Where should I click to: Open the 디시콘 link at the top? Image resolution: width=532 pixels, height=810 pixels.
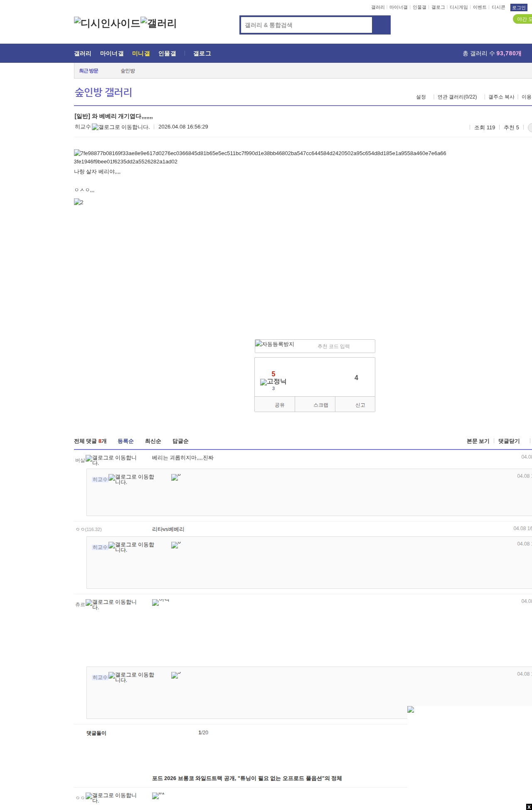(498, 7)
